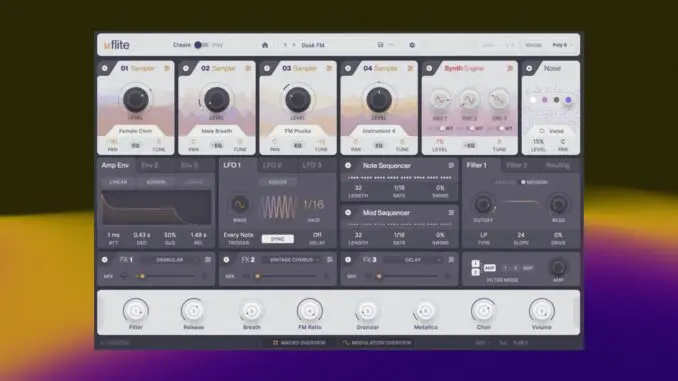Open the FX 3 Delay effect dropdown
This screenshot has width=678, height=381.
click(413, 260)
